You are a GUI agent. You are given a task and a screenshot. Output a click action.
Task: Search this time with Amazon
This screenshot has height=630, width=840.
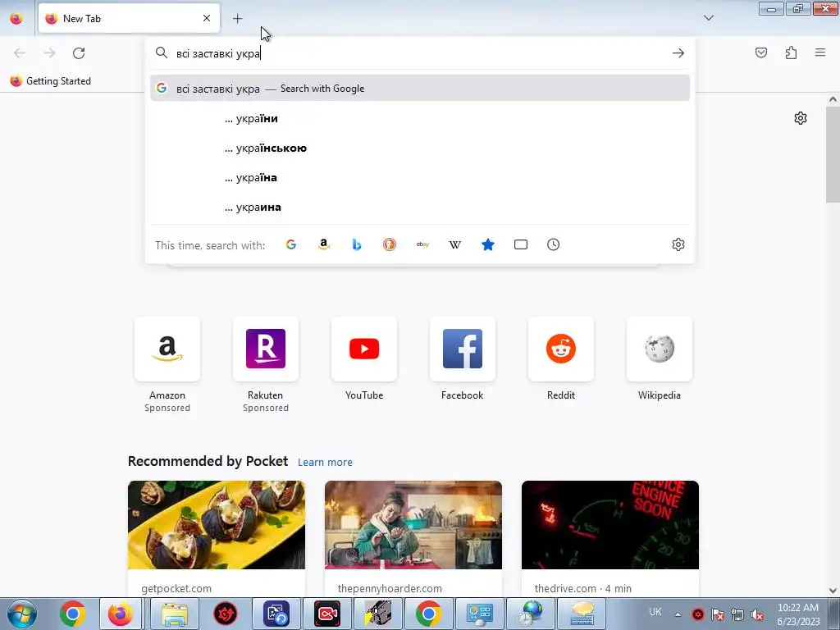[323, 244]
